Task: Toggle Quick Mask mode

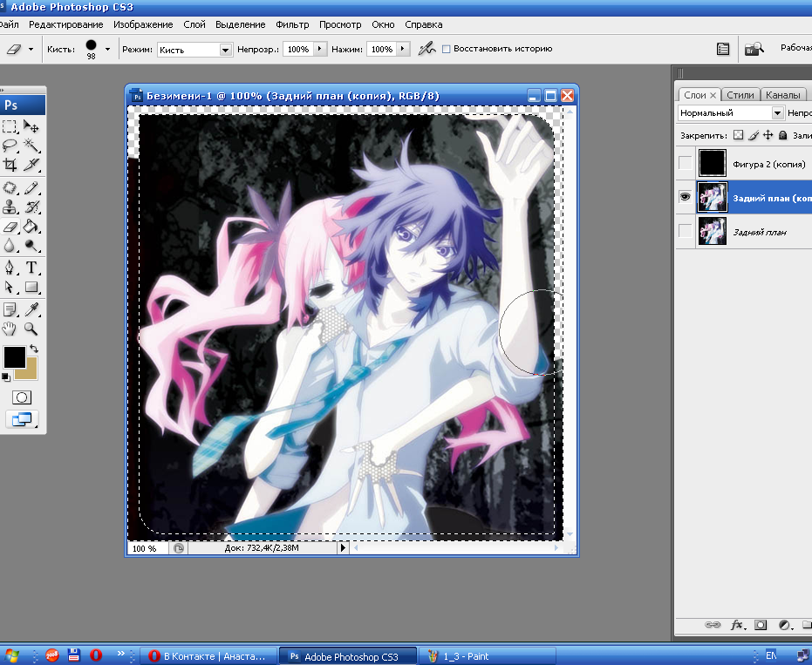Action: click(21, 397)
